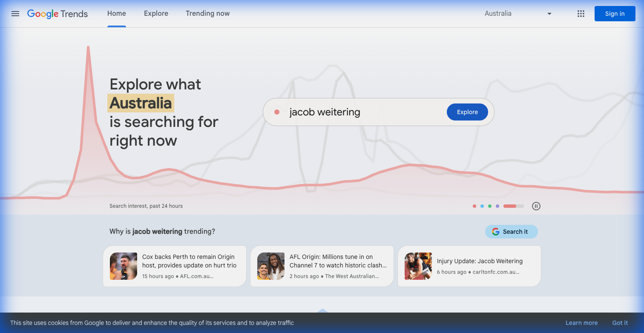This screenshot has height=333, width=644.
Task: Click the dropdown arrow beside Australia
Action: click(549, 14)
